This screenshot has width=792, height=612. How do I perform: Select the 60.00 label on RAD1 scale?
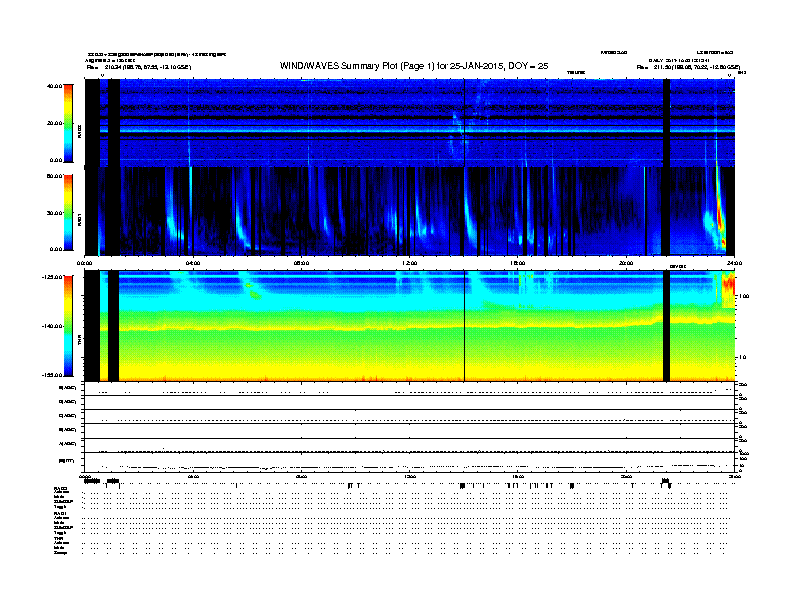coord(54,176)
